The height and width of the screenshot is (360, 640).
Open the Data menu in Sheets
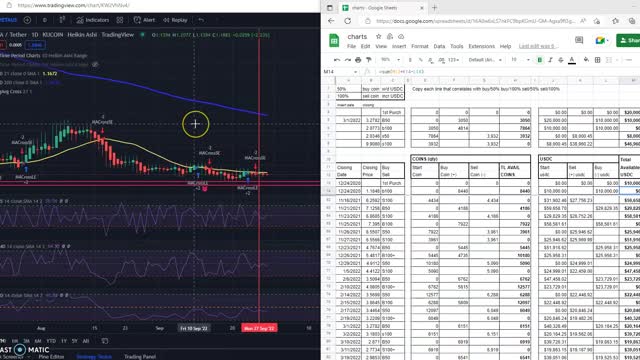[439, 46]
